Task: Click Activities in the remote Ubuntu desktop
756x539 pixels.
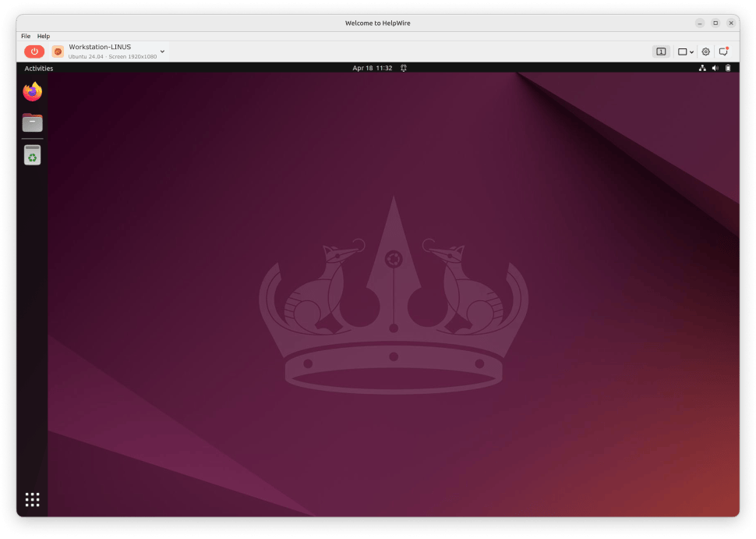Action: 38,69
